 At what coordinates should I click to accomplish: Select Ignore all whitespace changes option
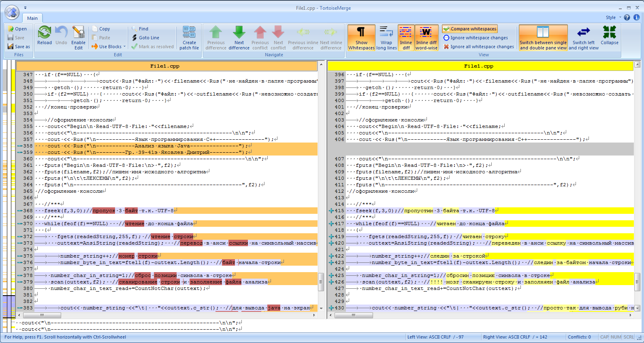coord(478,47)
